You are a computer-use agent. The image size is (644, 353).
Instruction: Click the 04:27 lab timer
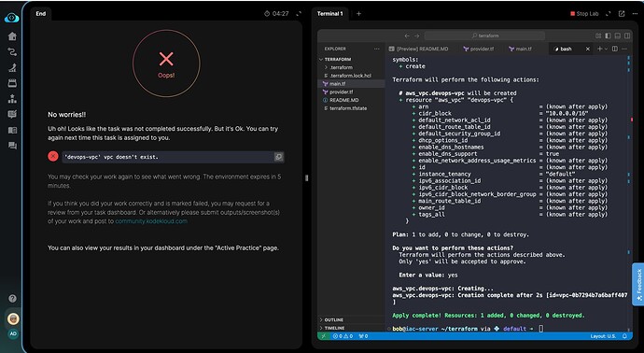276,14
